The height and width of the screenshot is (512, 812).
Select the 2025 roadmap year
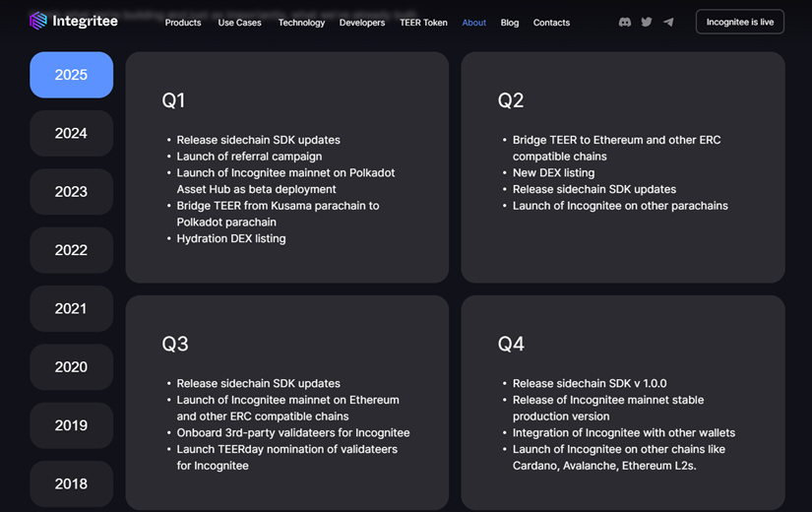click(x=72, y=75)
